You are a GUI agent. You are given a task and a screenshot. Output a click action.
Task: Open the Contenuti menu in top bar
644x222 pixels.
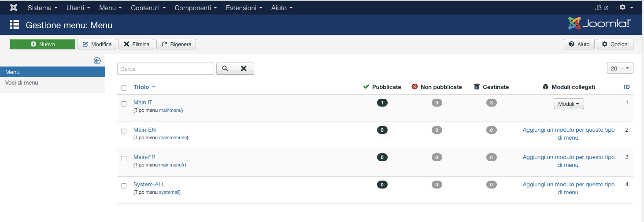point(148,8)
